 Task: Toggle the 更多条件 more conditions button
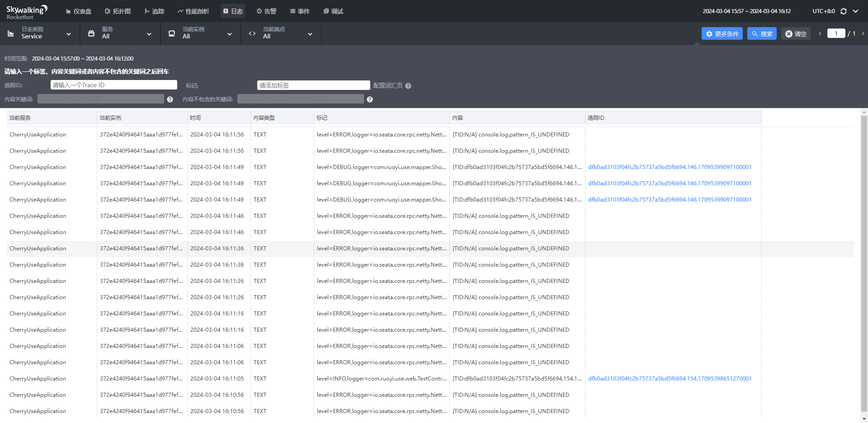point(722,33)
